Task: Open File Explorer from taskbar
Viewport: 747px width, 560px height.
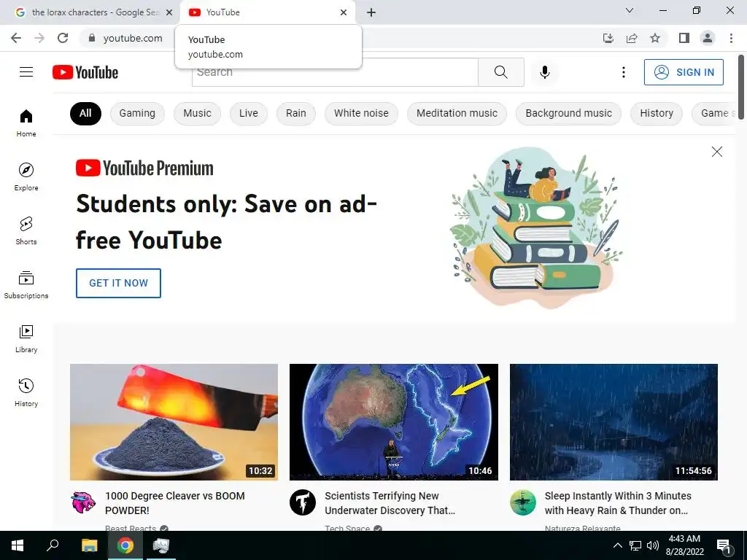Action: (89, 545)
